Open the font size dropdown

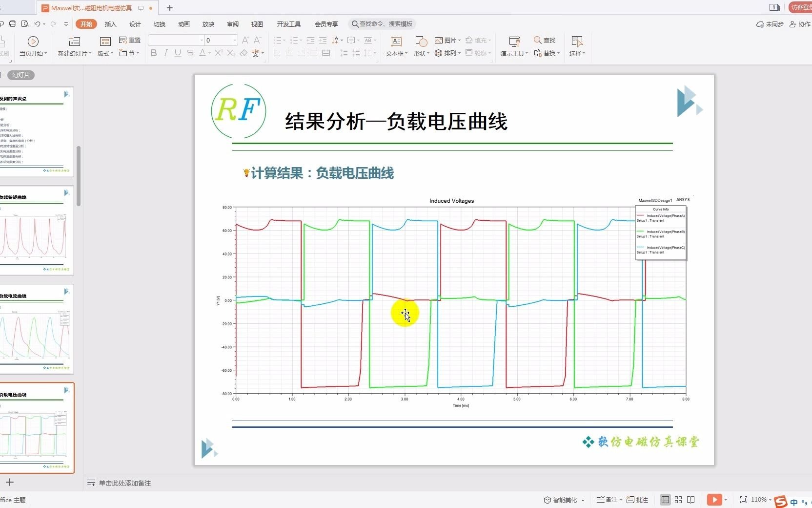pos(235,40)
